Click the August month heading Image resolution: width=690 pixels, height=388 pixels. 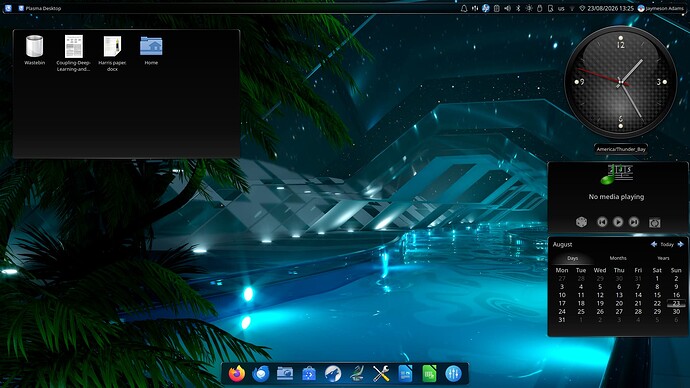(x=562, y=244)
